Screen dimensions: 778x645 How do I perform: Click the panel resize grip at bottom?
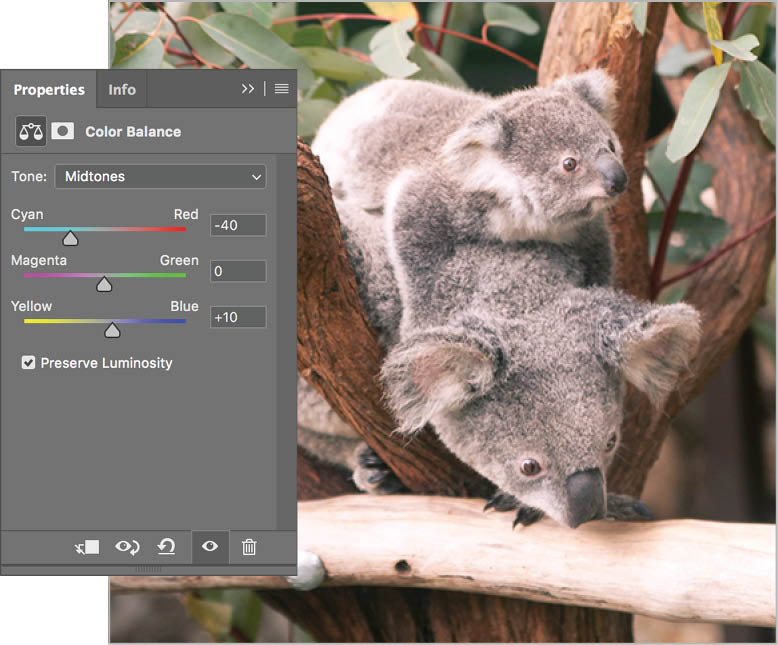coord(149,569)
